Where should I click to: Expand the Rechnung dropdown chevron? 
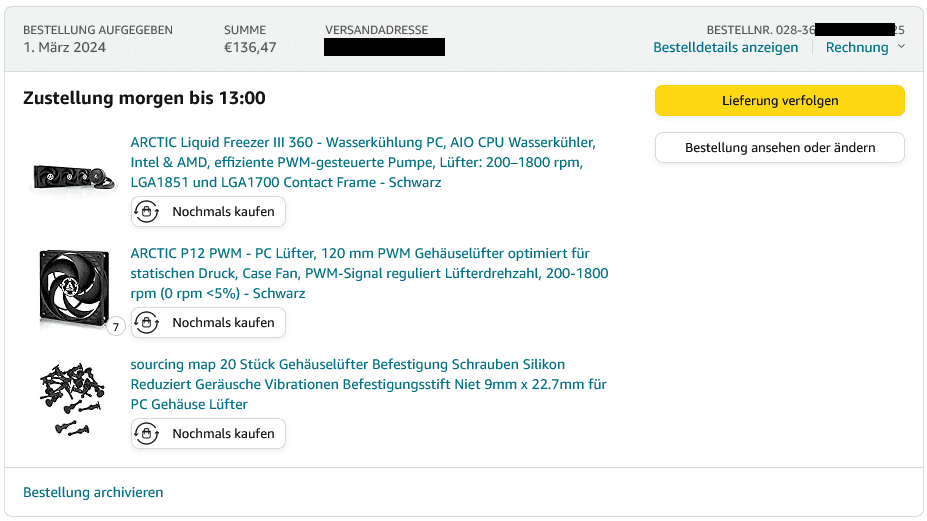pos(901,47)
